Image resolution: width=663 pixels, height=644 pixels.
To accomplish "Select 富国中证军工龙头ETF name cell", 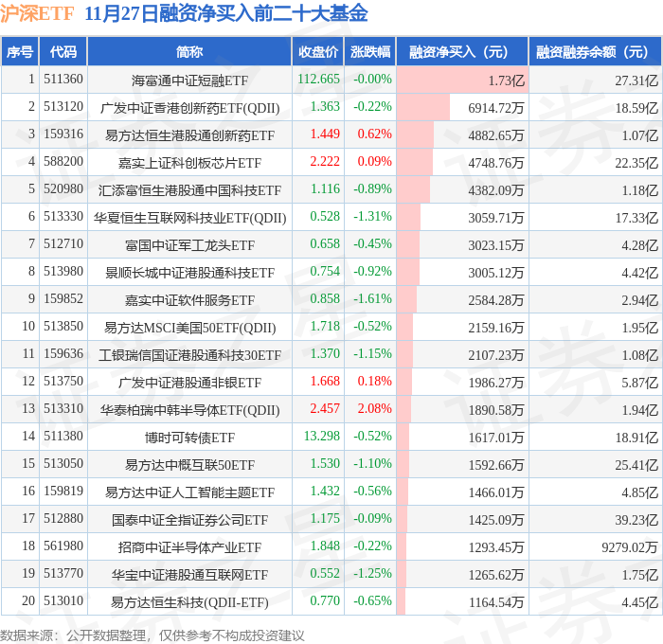I will coord(189,245).
